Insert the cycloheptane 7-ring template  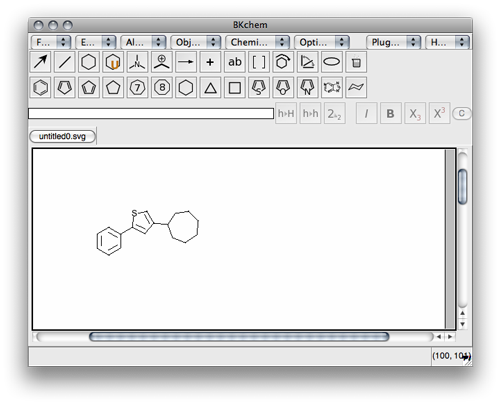(x=137, y=87)
